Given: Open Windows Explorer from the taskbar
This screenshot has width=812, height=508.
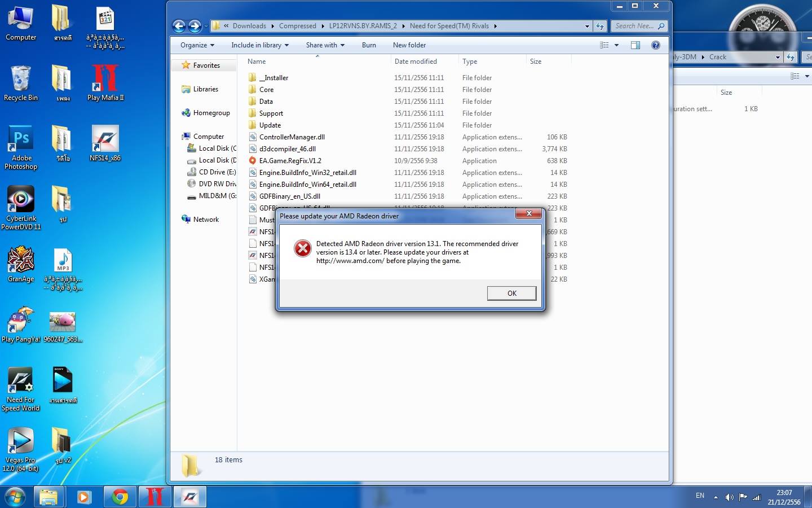Looking at the screenshot, I should (48, 497).
